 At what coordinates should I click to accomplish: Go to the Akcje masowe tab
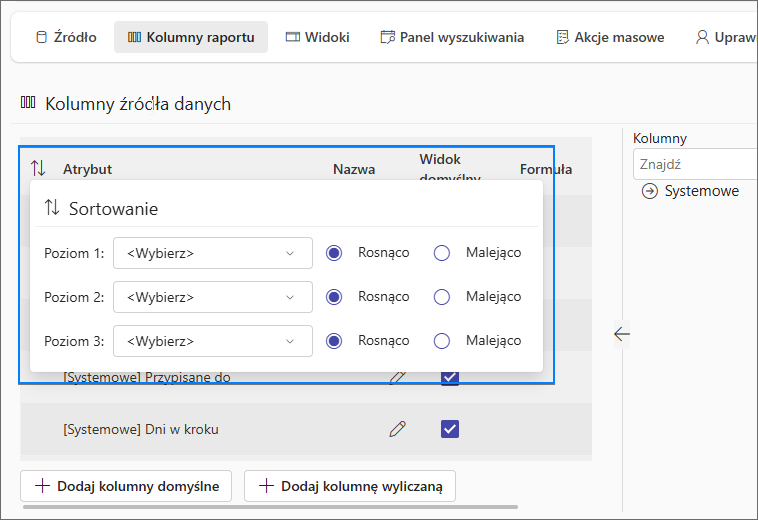[610, 37]
